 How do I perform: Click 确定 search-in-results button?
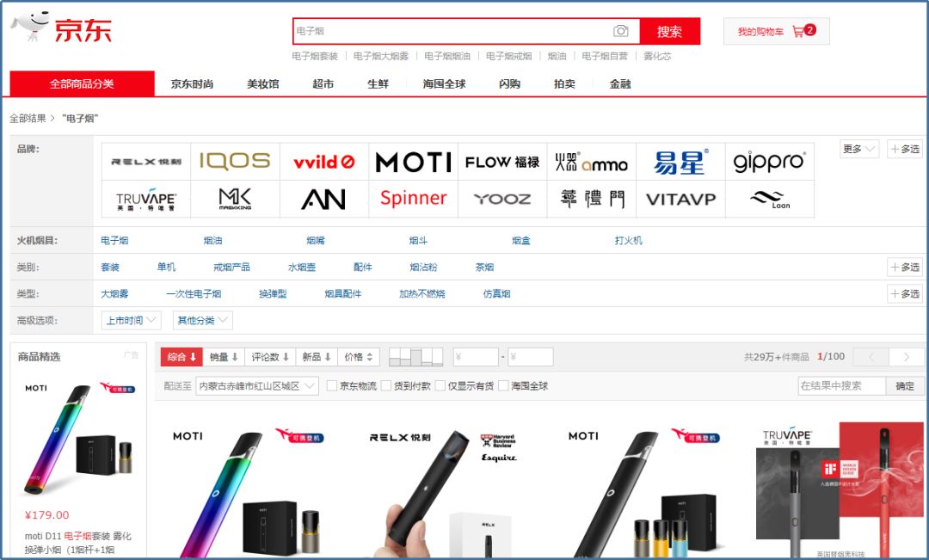tap(905, 385)
